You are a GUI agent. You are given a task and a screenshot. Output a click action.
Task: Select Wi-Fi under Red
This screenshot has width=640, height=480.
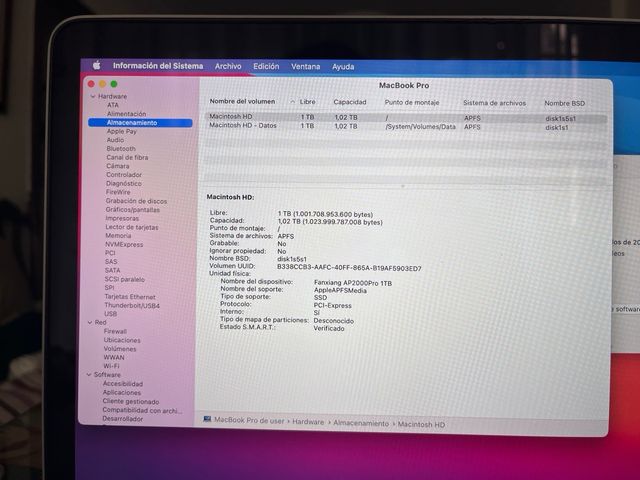[x=111, y=366]
